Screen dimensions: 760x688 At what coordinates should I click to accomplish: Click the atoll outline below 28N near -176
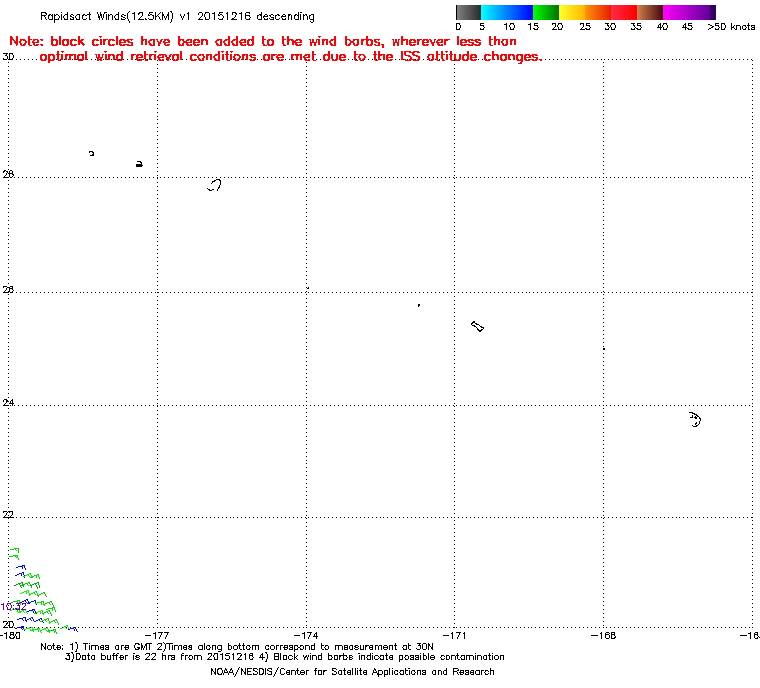(x=214, y=185)
